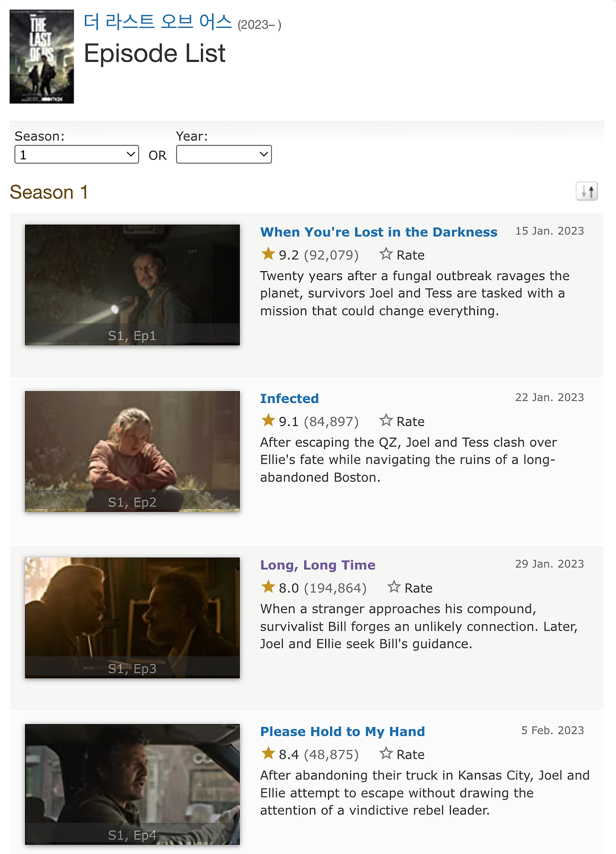The image size is (616, 854).
Task: Open the Korean series title link
Action: tap(158, 22)
